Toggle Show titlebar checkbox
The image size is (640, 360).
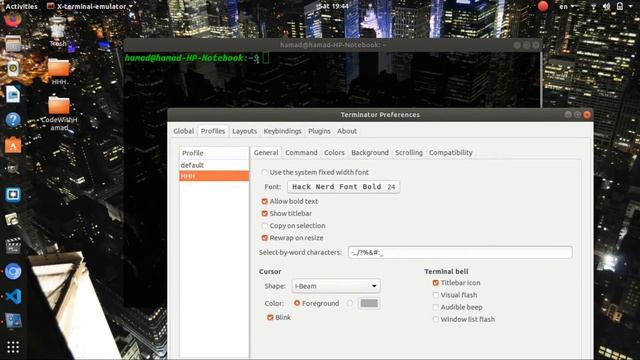point(264,213)
